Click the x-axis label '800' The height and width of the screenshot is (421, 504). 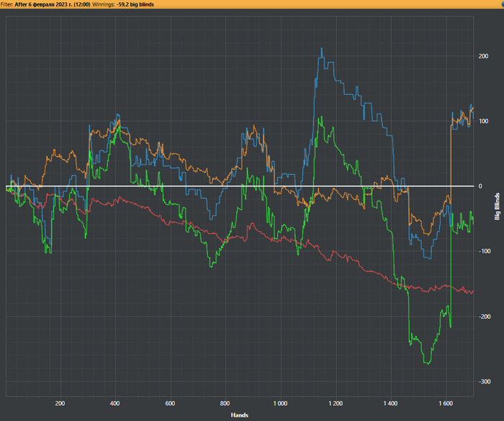[x=225, y=403]
